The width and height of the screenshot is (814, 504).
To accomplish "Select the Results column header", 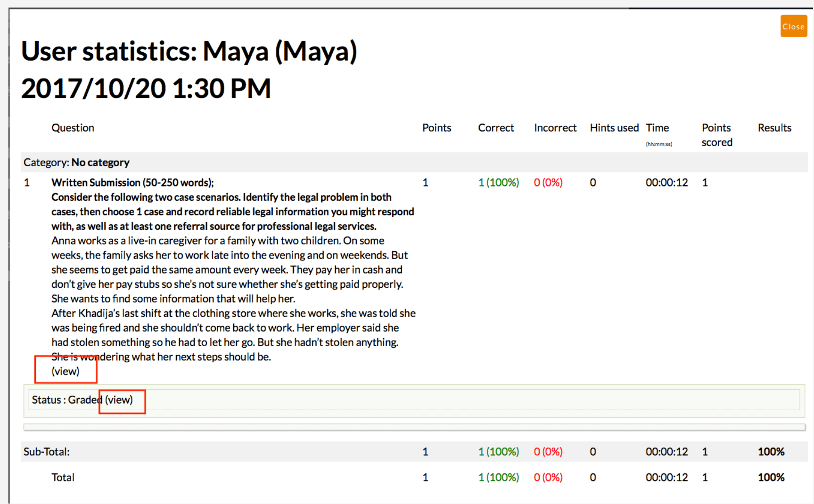I will [774, 128].
